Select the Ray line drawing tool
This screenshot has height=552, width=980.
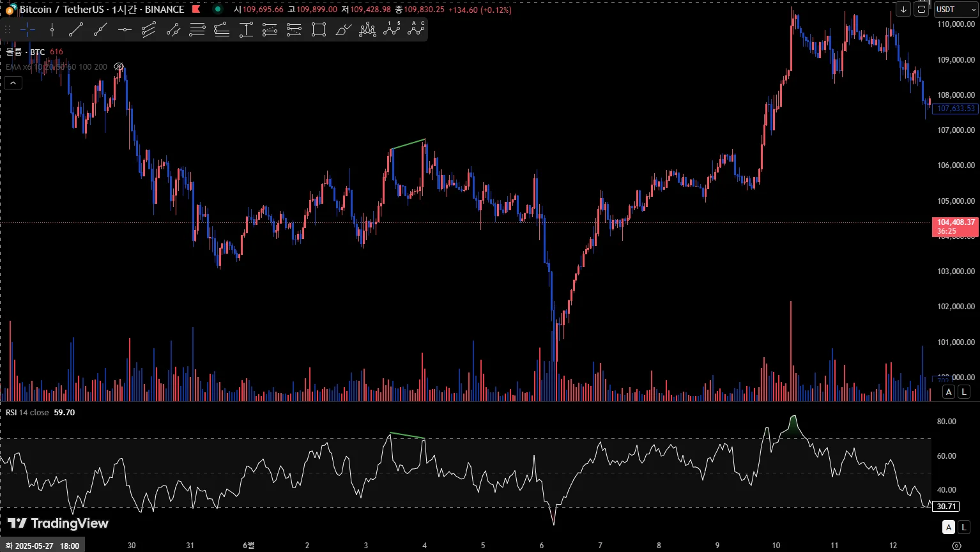point(100,29)
